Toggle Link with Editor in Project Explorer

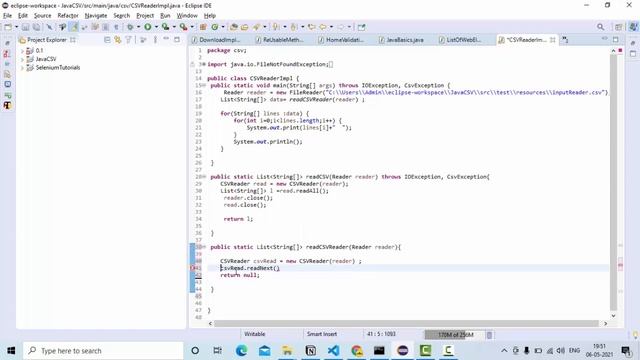pos(118,40)
